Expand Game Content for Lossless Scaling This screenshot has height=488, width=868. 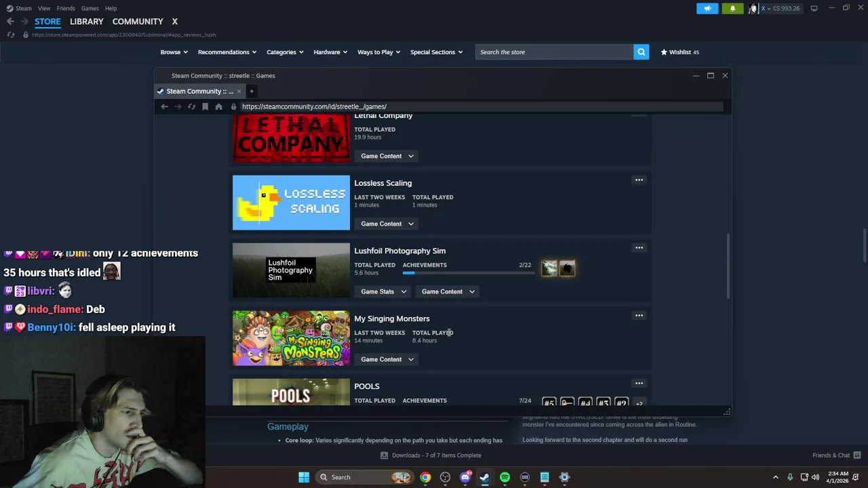[387, 224]
